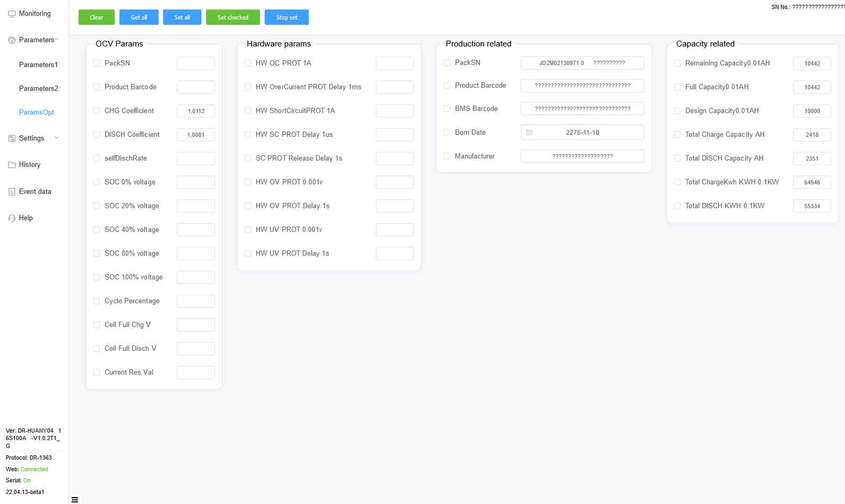Viewport: 845px width, 504px height.
Task: Check the HW UV PROT Delay 1s checkbox
Action: coord(248,254)
